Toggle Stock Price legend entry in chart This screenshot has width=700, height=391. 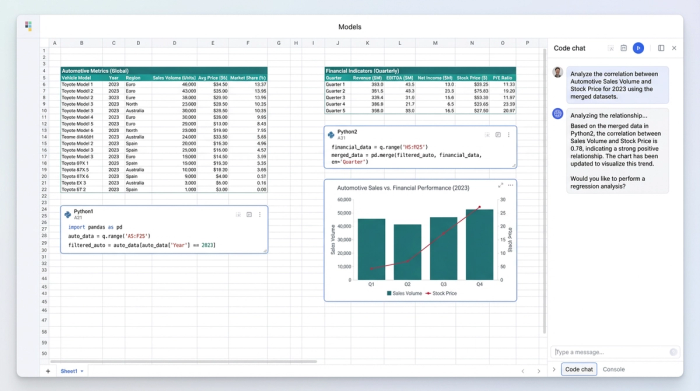pos(441,293)
